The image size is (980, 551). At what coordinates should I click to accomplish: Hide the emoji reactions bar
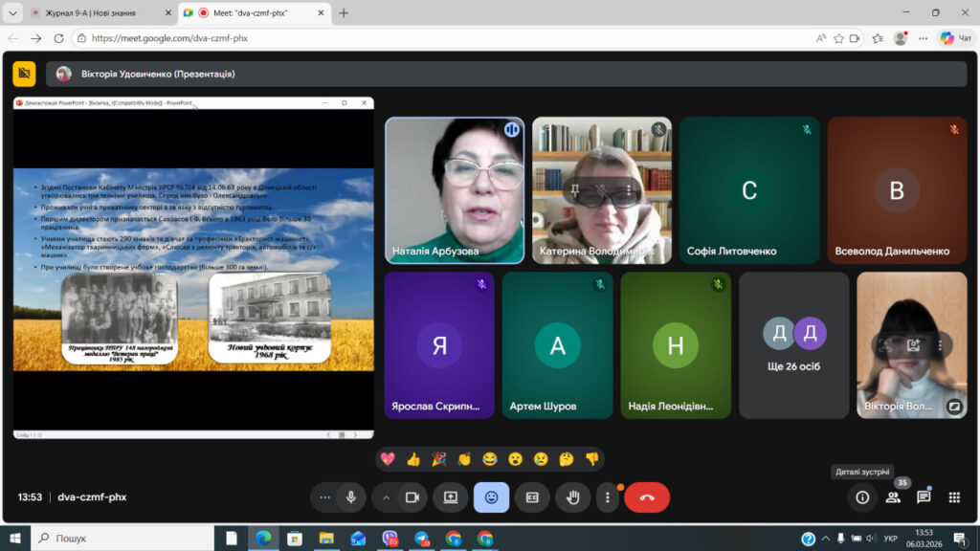(x=491, y=497)
